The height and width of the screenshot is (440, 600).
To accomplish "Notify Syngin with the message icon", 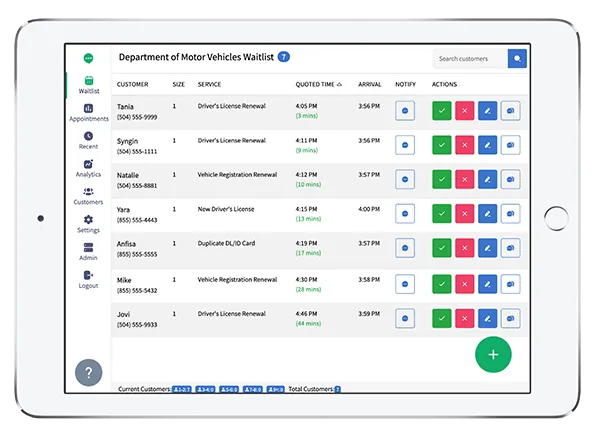I will 405,145.
